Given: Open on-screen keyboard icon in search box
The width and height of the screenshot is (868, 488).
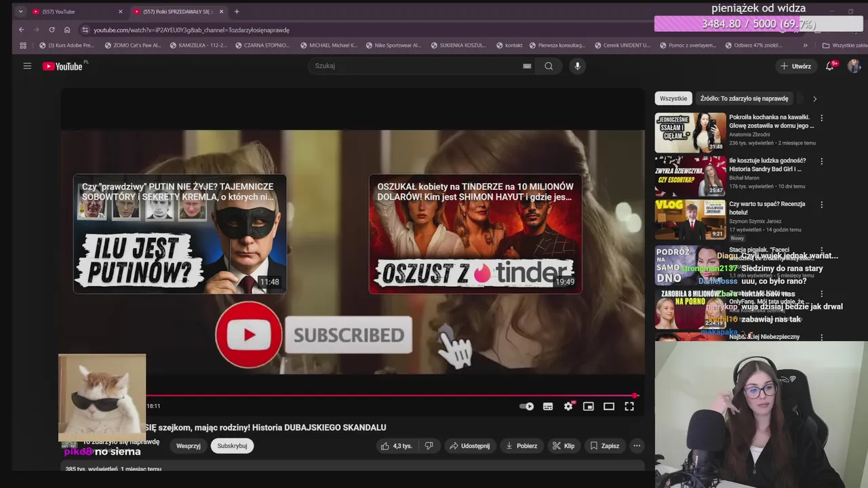Looking at the screenshot, I should tap(527, 66).
